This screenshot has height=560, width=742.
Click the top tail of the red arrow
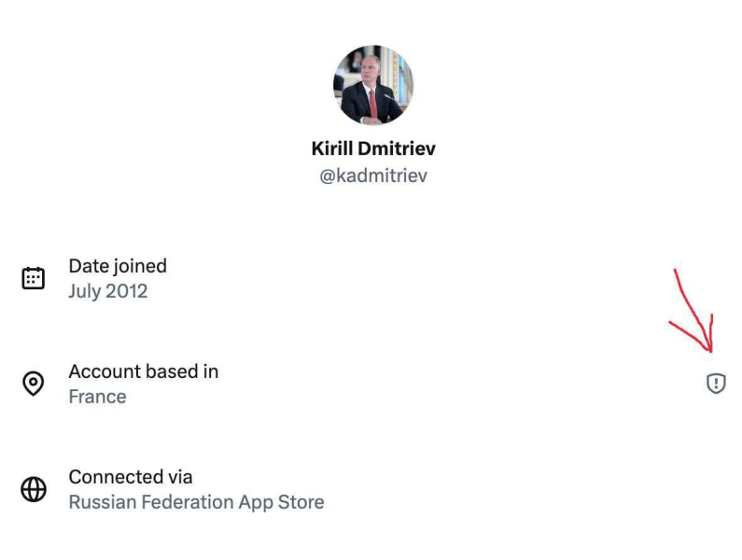pos(677,272)
